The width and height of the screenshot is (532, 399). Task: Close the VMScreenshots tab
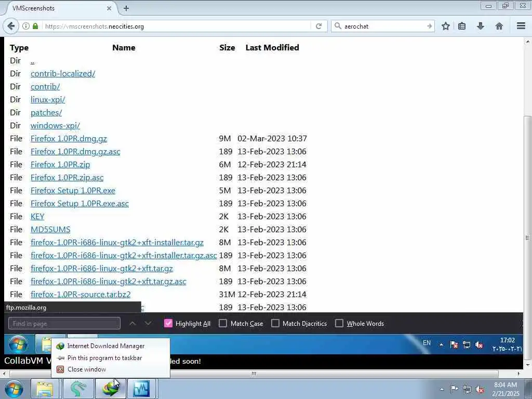(x=109, y=8)
